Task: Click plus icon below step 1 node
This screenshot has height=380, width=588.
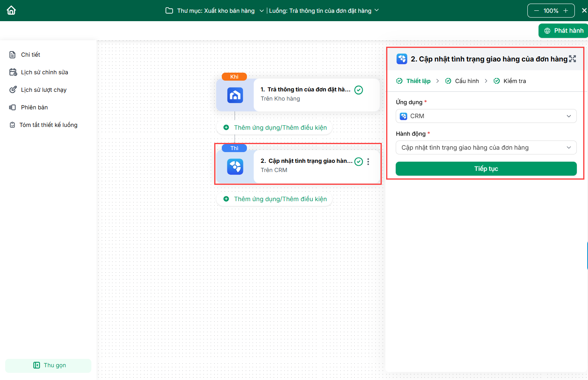Action: (226, 128)
